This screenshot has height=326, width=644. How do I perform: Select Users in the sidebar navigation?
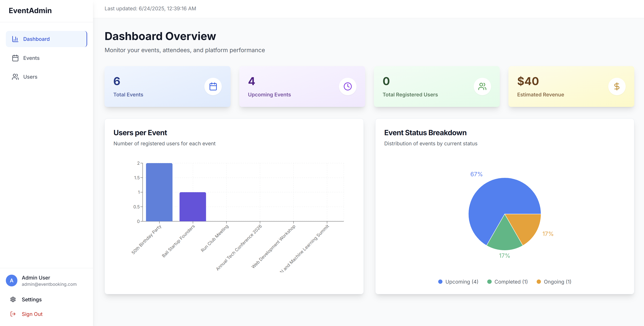coord(30,77)
